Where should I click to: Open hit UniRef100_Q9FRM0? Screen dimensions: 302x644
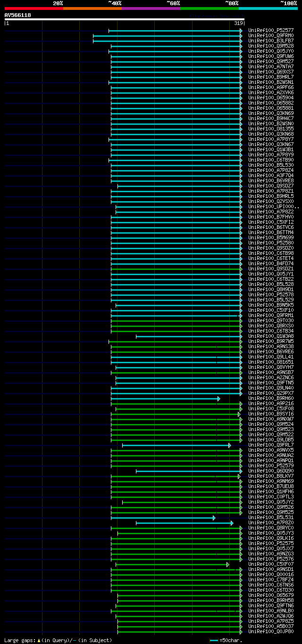[x=271, y=36]
